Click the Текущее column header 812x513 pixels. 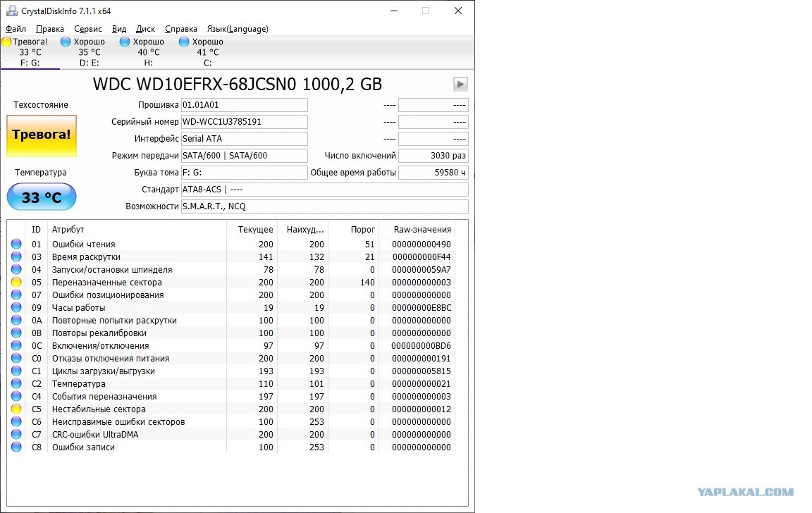tap(252, 229)
